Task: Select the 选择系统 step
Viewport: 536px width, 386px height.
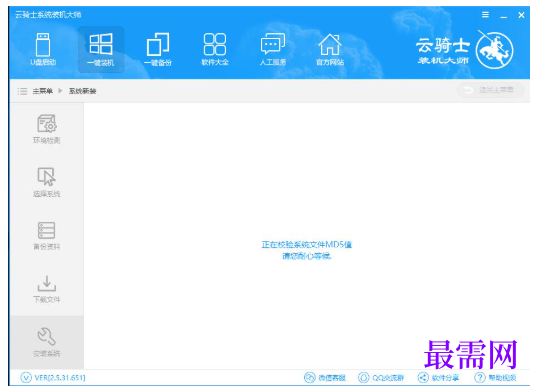Action: click(x=47, y=183)
